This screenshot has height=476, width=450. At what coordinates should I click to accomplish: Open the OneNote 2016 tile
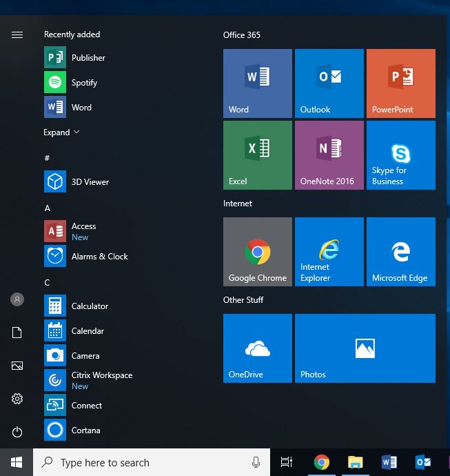[329, 155]
